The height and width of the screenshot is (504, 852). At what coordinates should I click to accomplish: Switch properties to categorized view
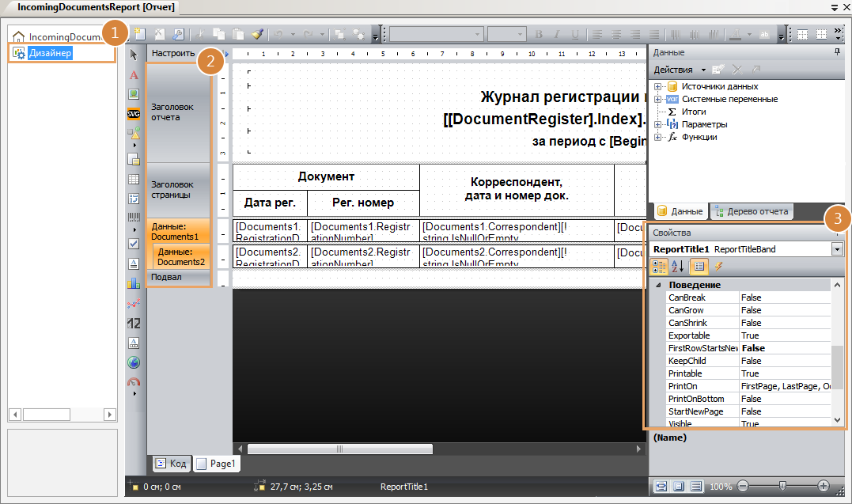click(x=658, y=267)
